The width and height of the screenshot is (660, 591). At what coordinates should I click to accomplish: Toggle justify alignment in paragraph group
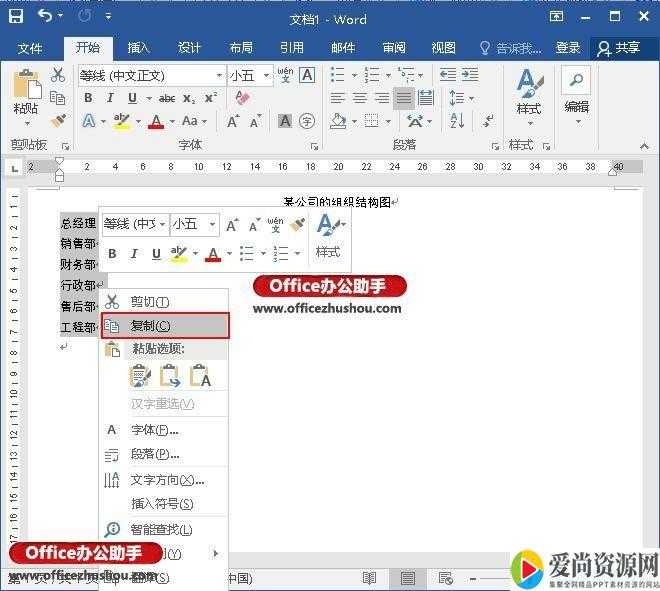(x=403, y=98)
